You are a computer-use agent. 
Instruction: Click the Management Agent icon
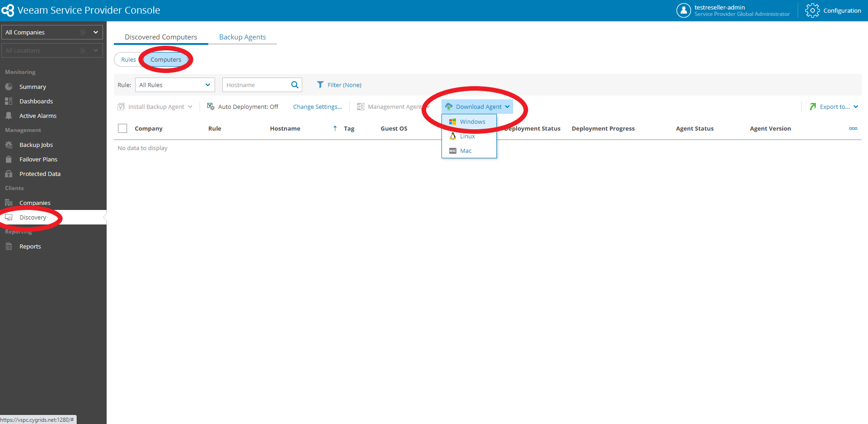361,107
